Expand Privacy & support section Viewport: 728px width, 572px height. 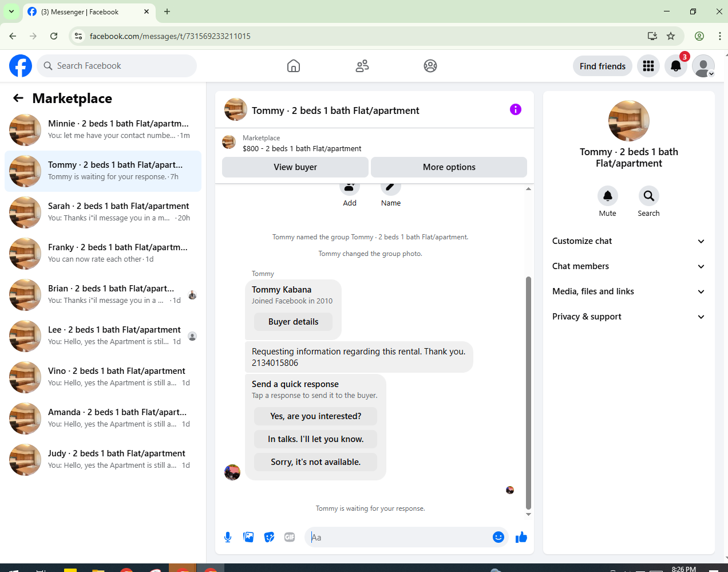pyautogui.click(x=628, y=317)
